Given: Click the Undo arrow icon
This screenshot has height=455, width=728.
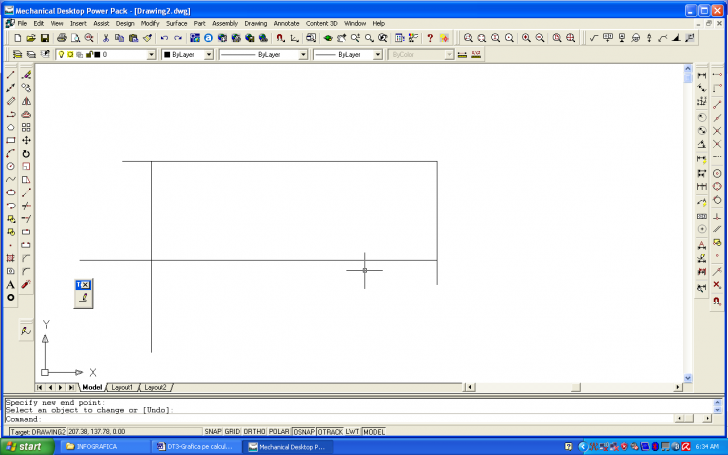Looking at the screenshot, I should pos(164,38).
